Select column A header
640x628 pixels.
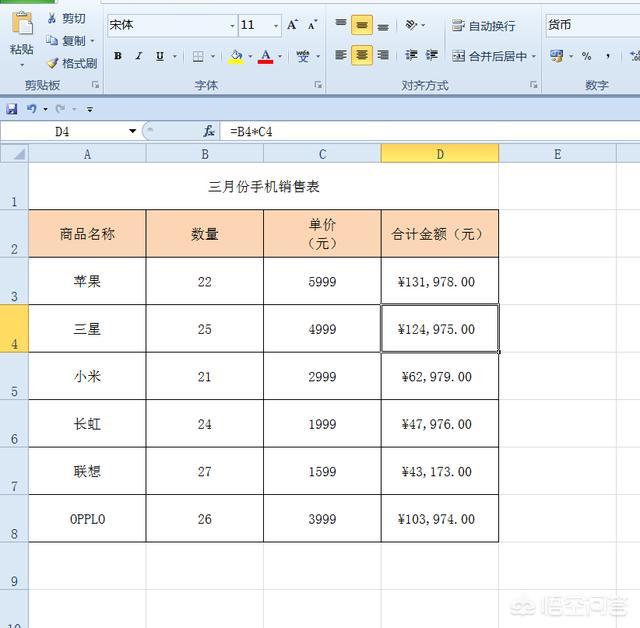[87, 154]
